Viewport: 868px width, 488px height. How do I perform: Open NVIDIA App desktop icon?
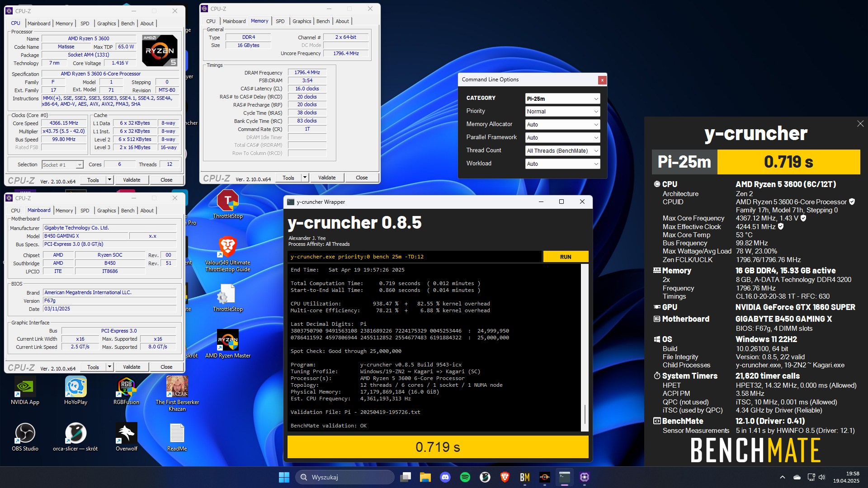click(x=25, y=391)
